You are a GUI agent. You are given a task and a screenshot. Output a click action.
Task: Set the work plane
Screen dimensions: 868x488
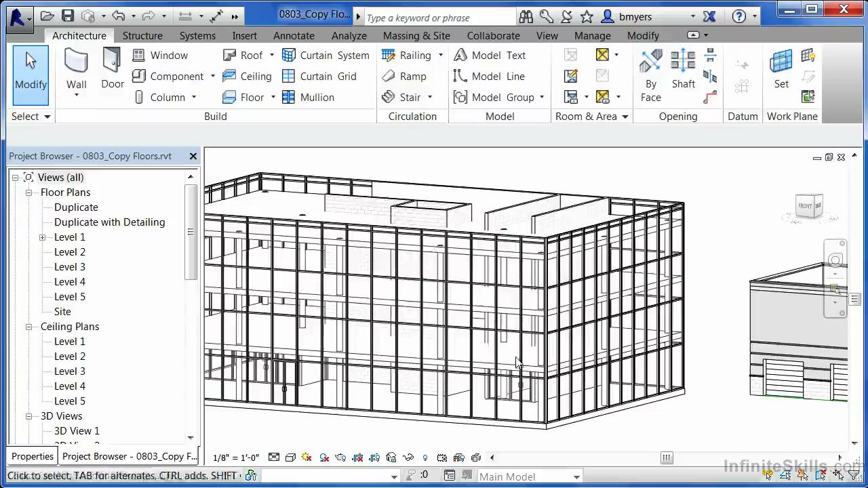[781, 70]
